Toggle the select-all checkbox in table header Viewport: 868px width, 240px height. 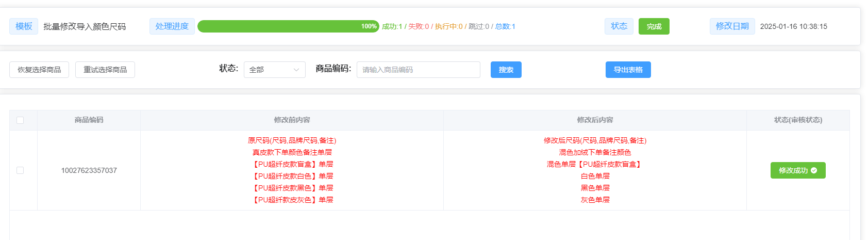point(20,120)
